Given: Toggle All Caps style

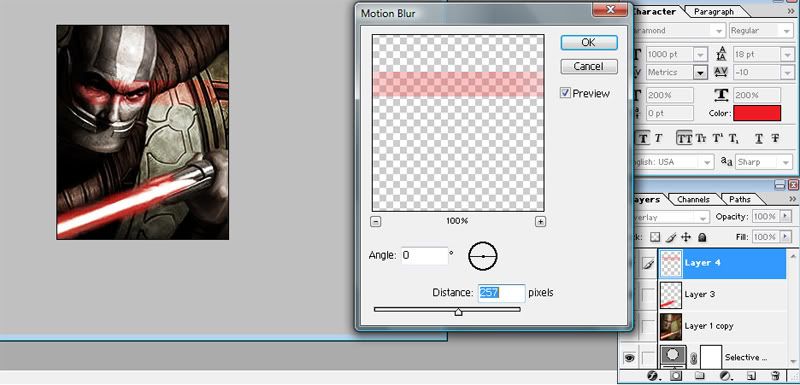Looking at the screenshot, I should pyautogui.click(x=685, y=138).
